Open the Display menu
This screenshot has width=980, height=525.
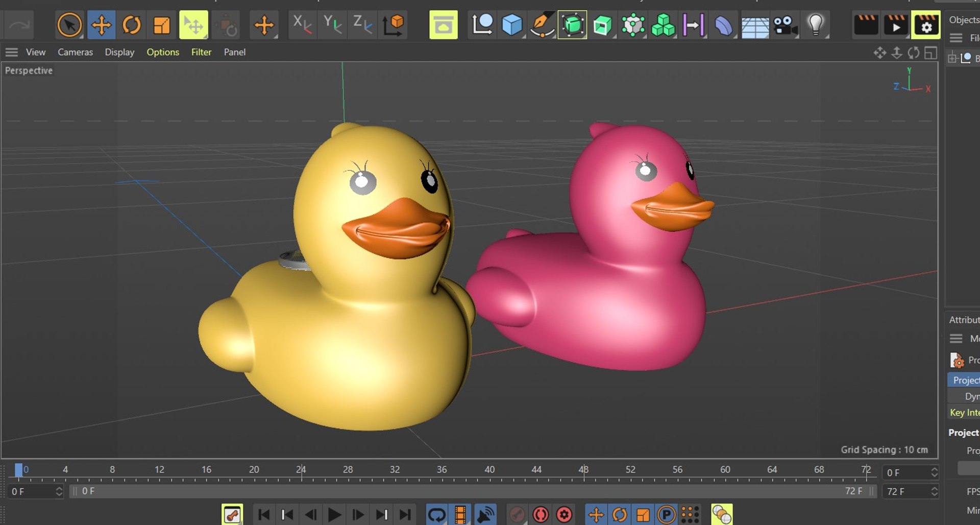pos(119,52)
